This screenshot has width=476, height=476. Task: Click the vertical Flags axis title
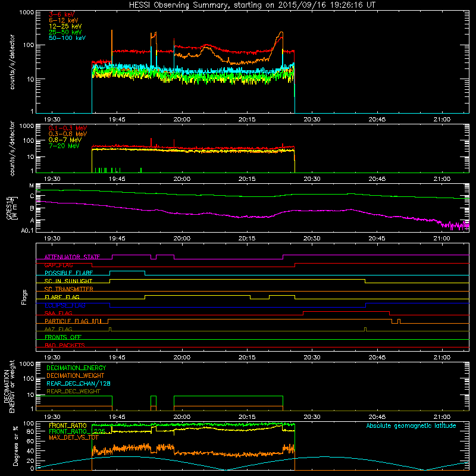click(x=24, y=297)
